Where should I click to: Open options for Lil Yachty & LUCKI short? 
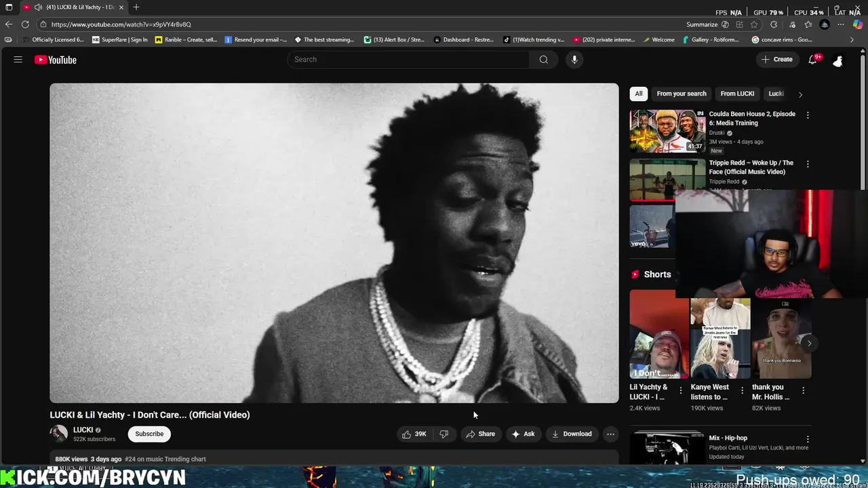click(x=681, y=390)
